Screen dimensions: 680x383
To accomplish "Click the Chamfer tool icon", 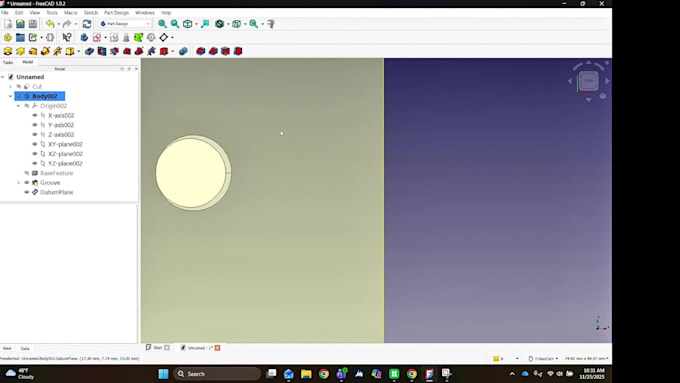I will pyautogui.click(x=213, y=51).
